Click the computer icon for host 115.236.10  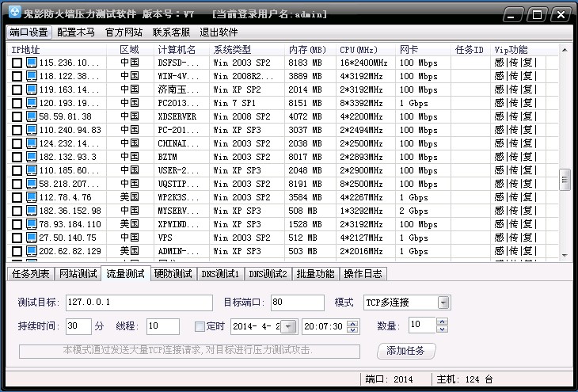(32, 63)
